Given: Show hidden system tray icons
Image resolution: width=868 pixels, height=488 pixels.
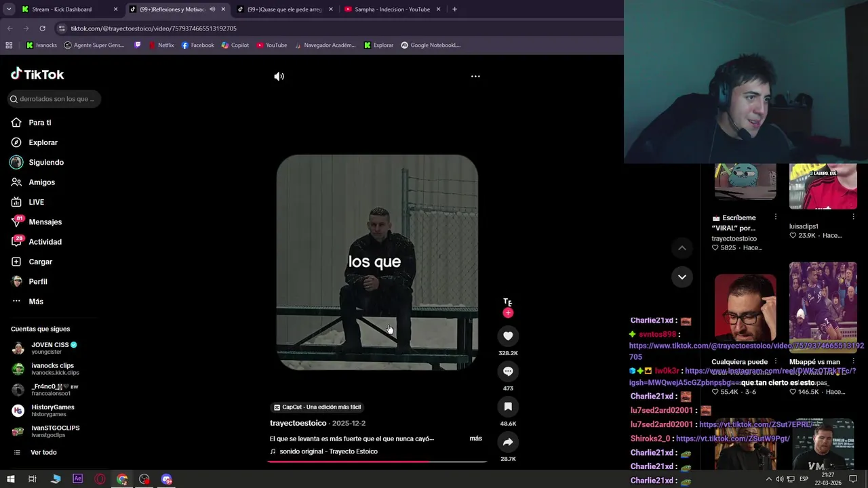Looking at the screenshot, I should [x=768, y=479].
